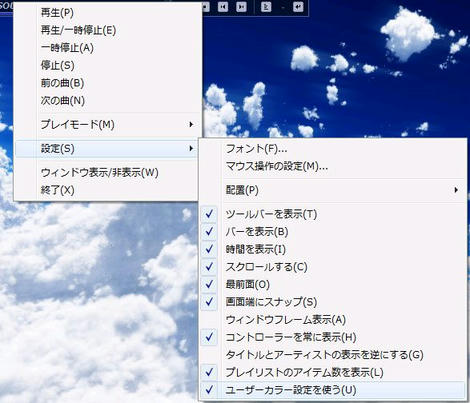The height and width of the screenshot is (403, 470).
Task: Click the curved-arrow icon ending the toolbar
Action: tap(298, 7)
